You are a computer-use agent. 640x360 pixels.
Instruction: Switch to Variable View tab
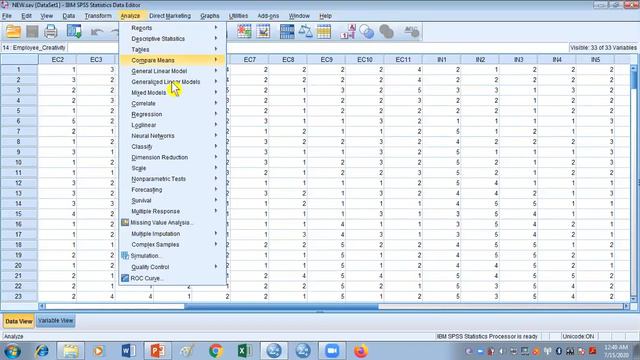pyautogui.click(x=56, y=321)
